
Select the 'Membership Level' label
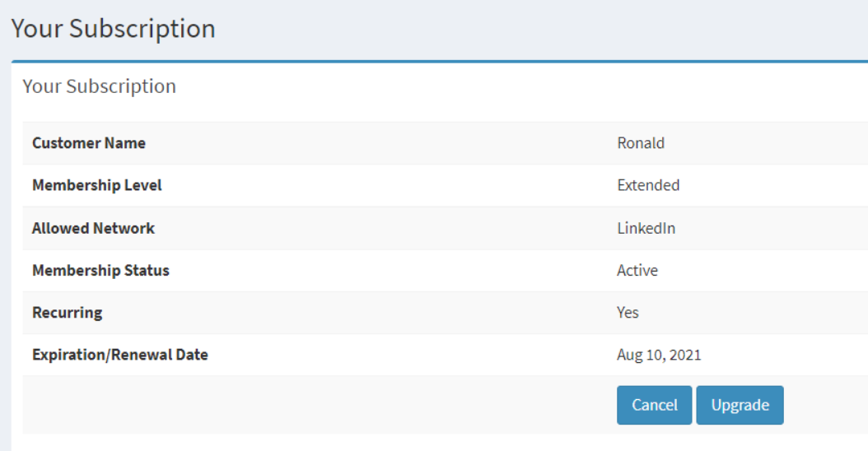pos(96,185)
